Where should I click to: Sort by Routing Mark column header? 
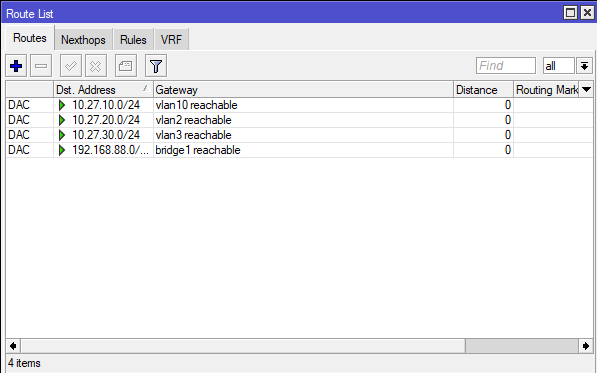[x=546, y=90]
